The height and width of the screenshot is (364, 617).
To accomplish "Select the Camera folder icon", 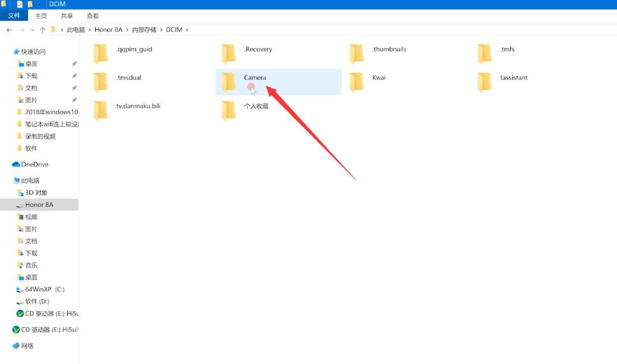I will pos(229,82).
